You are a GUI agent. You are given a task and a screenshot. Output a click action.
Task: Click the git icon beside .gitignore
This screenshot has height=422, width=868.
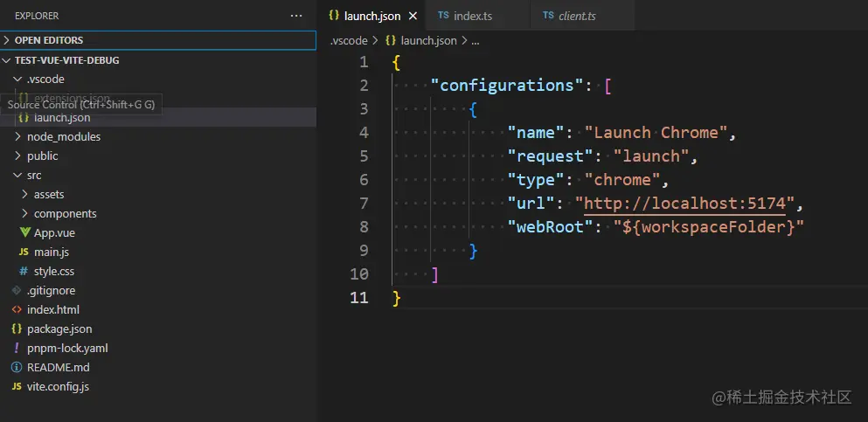click(x=17, y=290)
